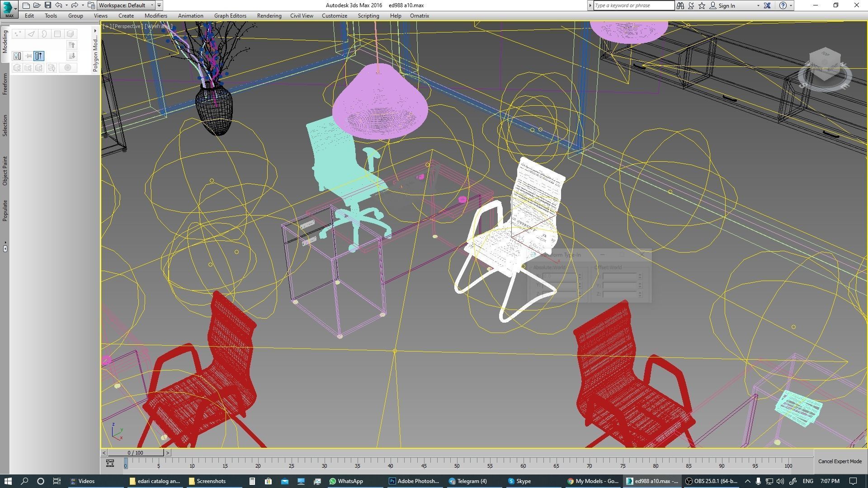This screenshot has height=488, width=868.
Task: Open the Tools menu
Action: pos(51,16)
